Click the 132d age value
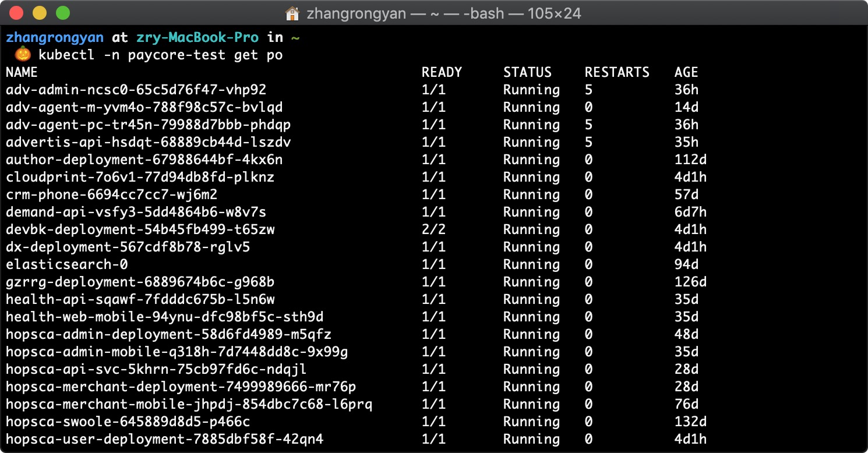Viewport: 868px width, 453px height. (690, 422)
